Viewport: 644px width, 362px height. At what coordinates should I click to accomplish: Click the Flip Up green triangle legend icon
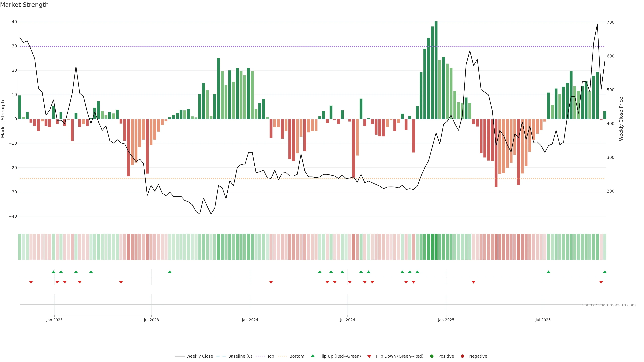312,356
